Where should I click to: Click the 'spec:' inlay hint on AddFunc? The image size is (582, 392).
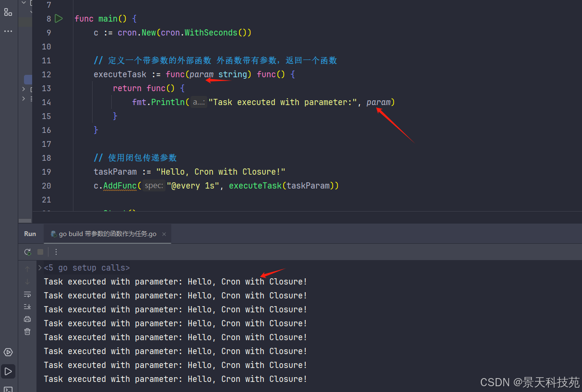point(154,186)
